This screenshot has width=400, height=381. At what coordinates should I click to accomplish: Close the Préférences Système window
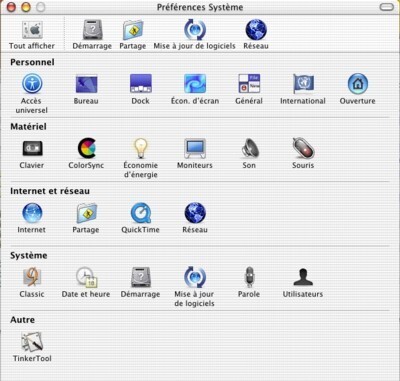(11, 7)
